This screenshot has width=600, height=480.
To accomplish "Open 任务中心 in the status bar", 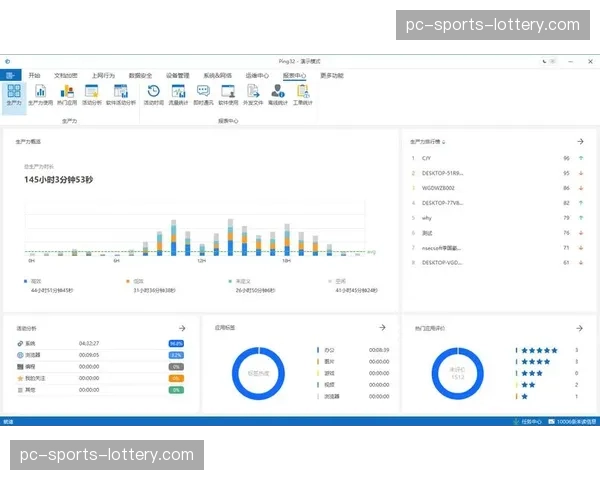I will [x=528, y=422].
